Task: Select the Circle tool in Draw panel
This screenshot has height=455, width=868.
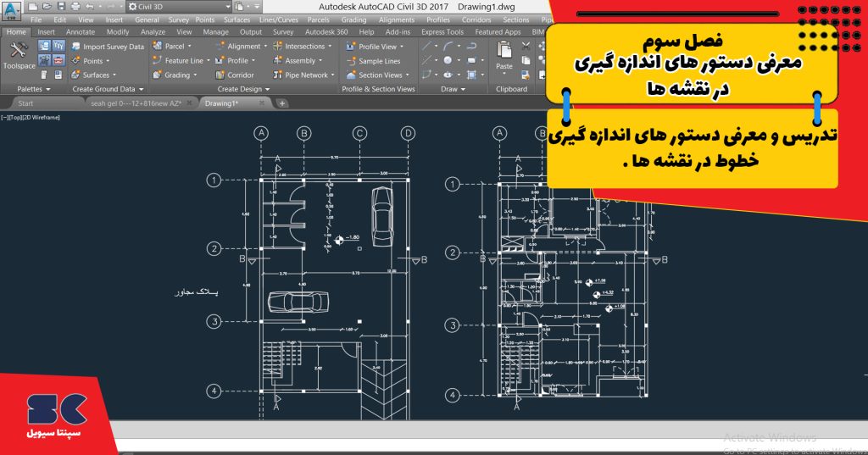Action: coord(448,60)
